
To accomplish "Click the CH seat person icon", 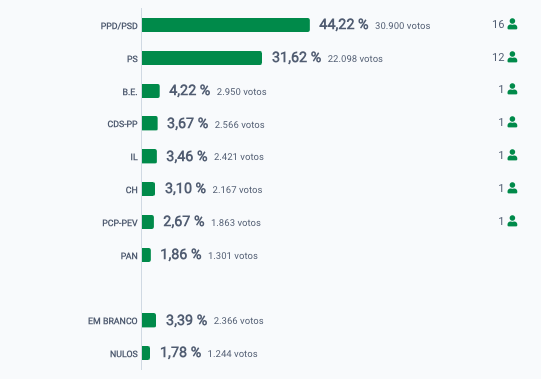I will click(512, 188).
